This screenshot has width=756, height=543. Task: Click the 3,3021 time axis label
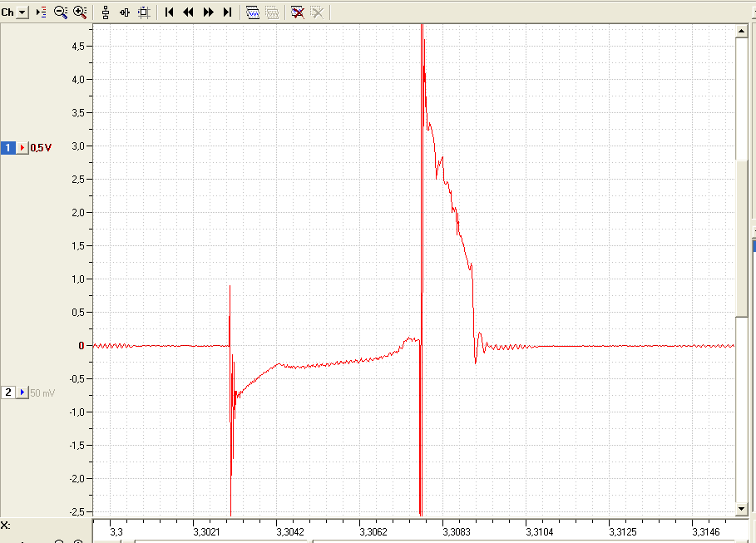(206, 532)
